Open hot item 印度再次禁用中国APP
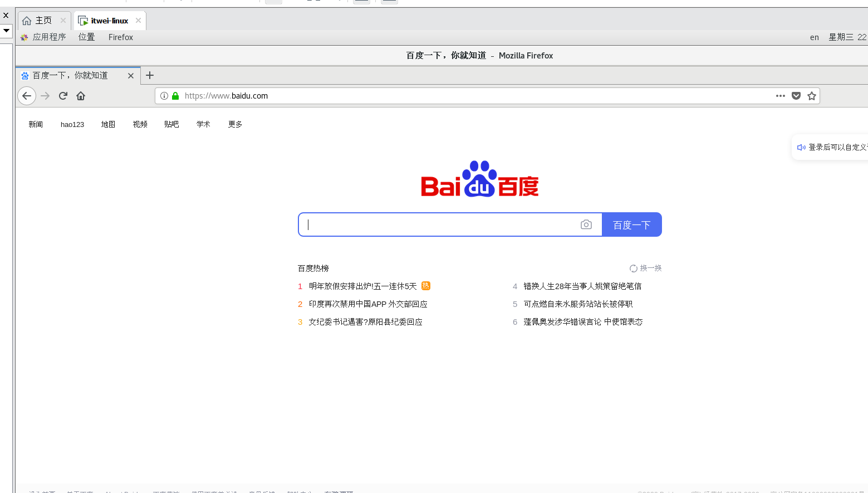 pyautogui.click(x=368, y=304)
